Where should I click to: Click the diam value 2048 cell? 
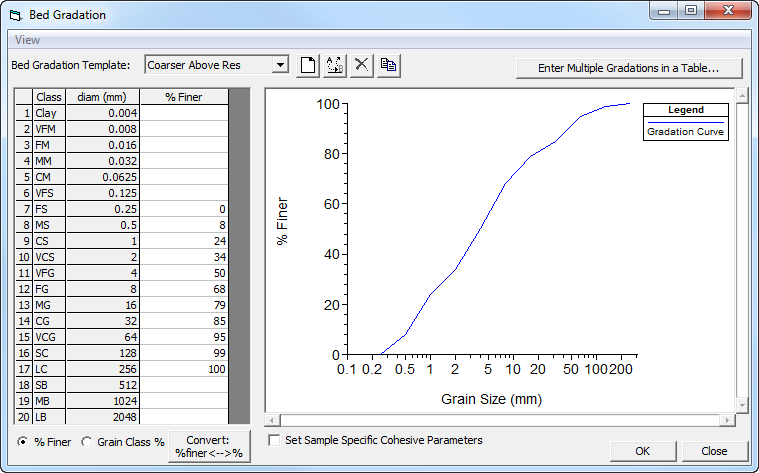tap(103, 416)
